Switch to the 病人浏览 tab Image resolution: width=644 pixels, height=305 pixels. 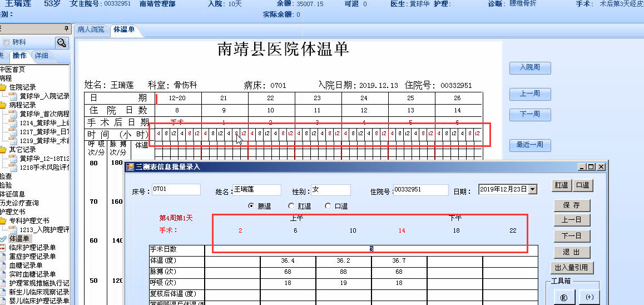point(91,30)
